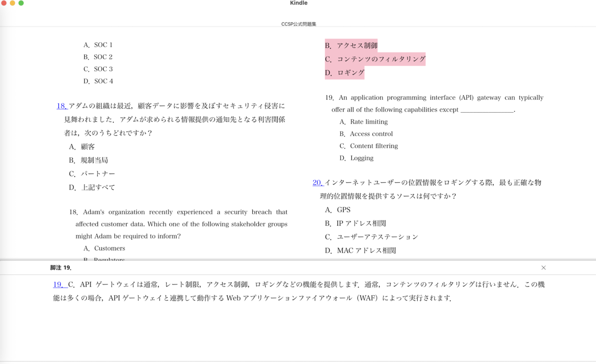Click highlighted text B. アクセス制御
This screenshot has height=364, width=596.
tap(351, 46)
